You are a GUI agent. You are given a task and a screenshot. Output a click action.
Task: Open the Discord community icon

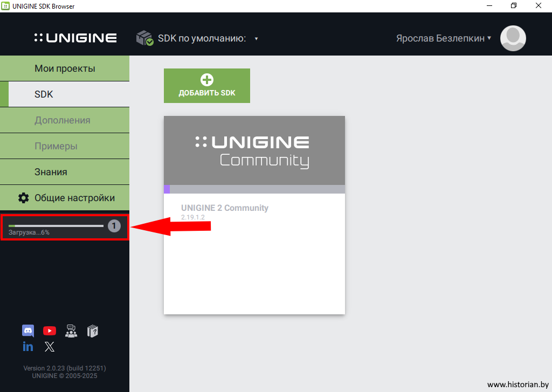[28, 331]
